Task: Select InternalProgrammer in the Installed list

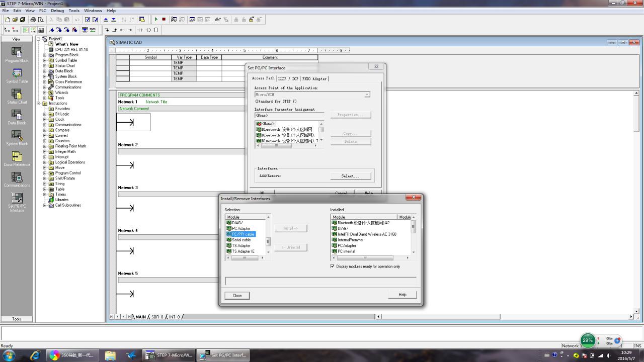Action: (348, 240)
